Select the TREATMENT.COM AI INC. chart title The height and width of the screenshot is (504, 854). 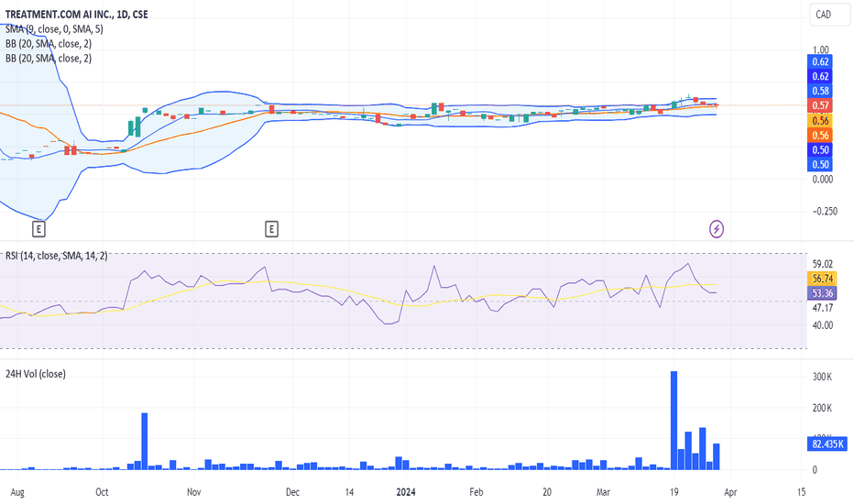pyautogui.click(x=77, y=14)
